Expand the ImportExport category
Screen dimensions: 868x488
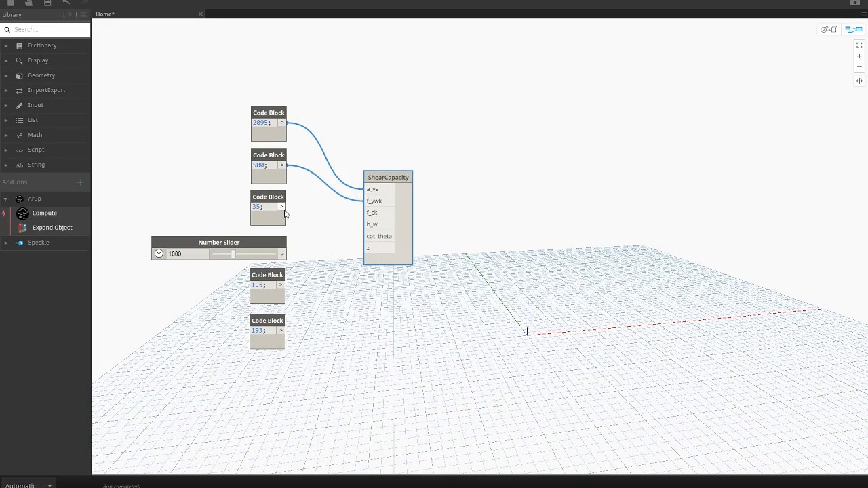[x=6, y=90]
